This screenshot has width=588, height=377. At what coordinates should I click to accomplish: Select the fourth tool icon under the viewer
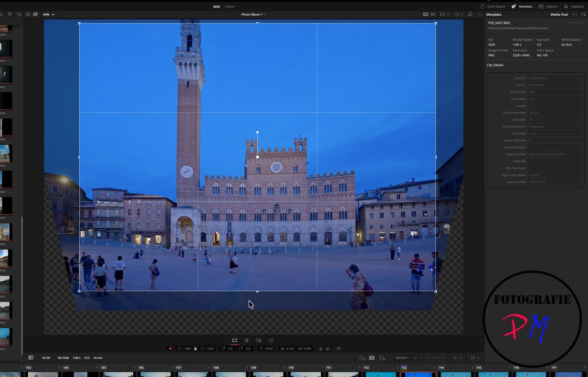(x=270, y=340)
